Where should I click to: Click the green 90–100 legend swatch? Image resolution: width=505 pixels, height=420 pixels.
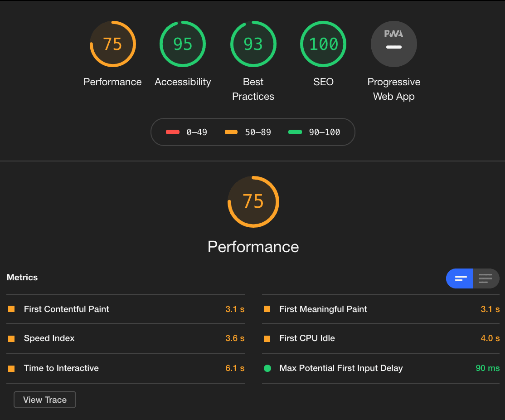point(295,132)
